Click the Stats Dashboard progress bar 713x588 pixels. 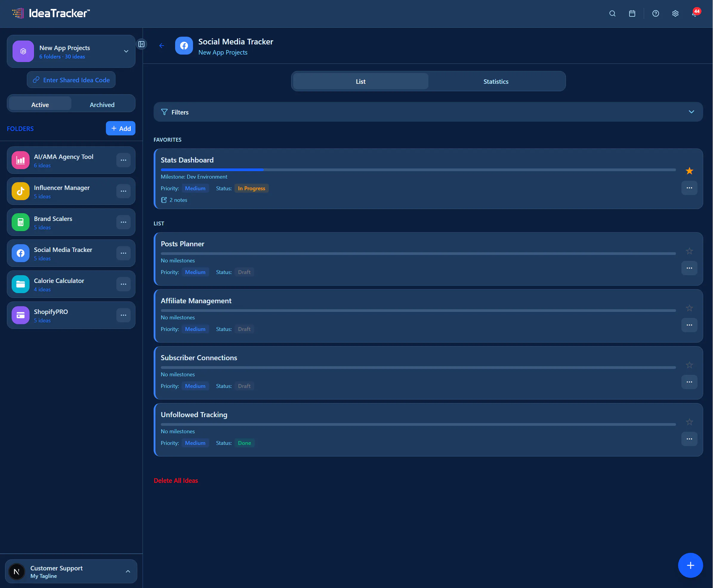(x=418, y=170)
